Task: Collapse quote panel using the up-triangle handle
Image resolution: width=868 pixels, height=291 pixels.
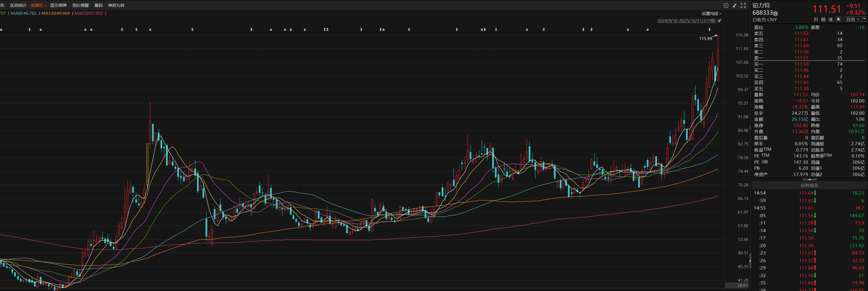Action: [810, 180]
